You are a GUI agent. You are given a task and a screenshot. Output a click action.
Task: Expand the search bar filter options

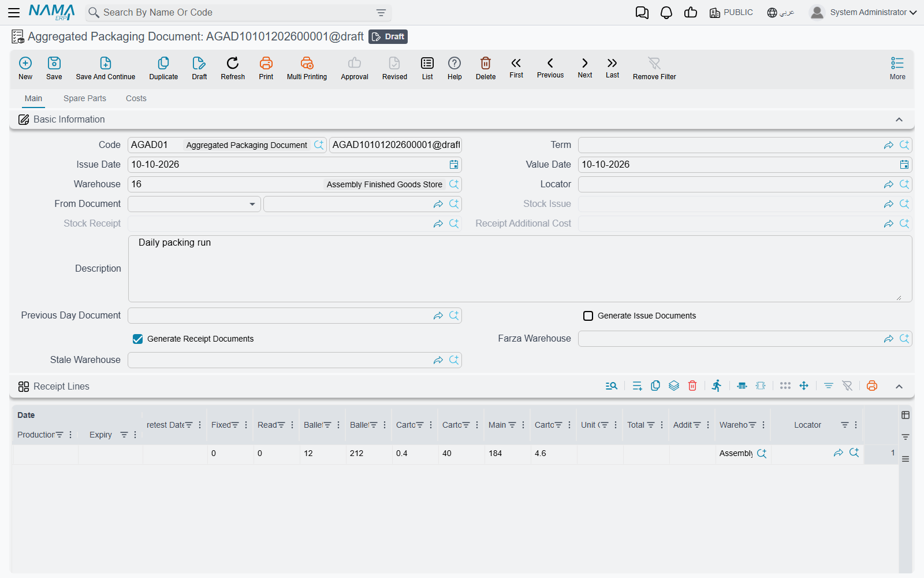(381, 13)
